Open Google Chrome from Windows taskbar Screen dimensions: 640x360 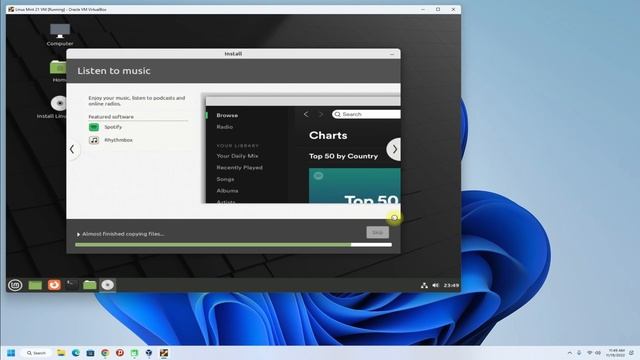(105, 353)
